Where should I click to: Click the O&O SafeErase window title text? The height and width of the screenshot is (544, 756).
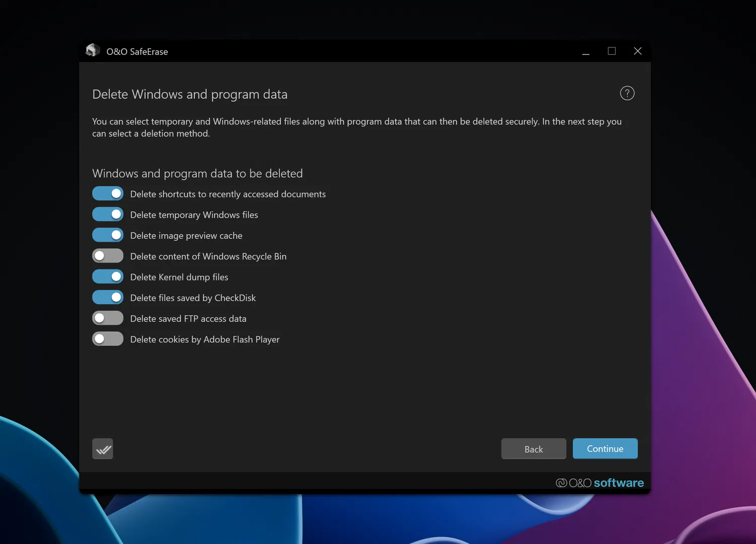[137, 51]
